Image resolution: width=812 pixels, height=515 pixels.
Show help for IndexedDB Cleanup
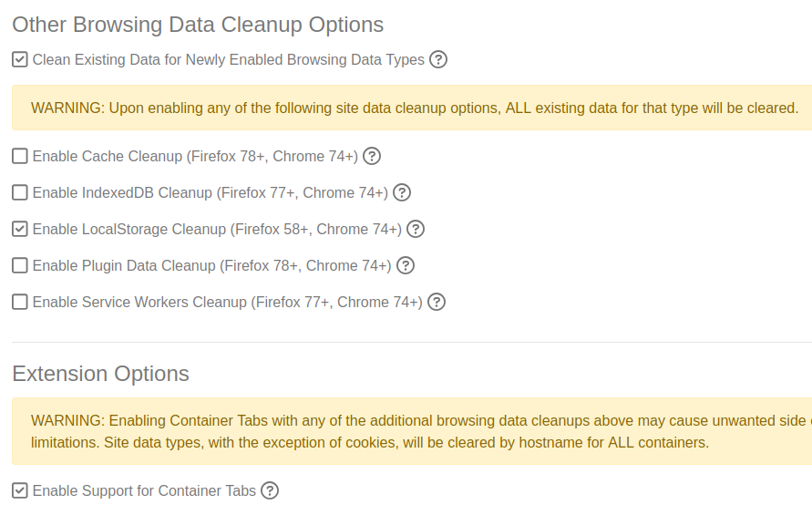pos(402,192)
